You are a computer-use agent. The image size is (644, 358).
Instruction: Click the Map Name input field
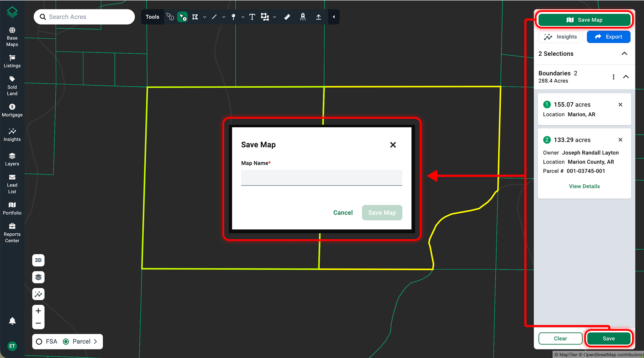click(322, 178)
